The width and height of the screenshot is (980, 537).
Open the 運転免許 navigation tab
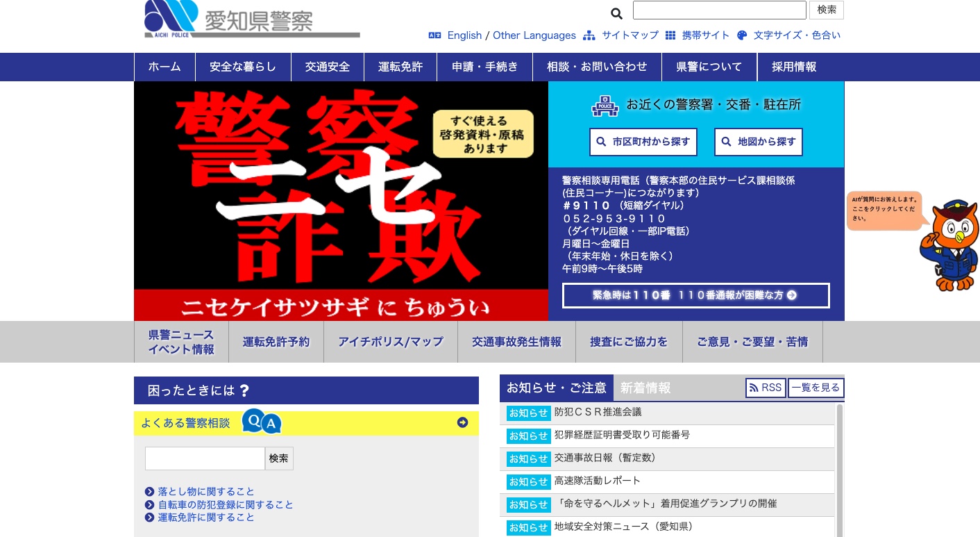(400, 67)
